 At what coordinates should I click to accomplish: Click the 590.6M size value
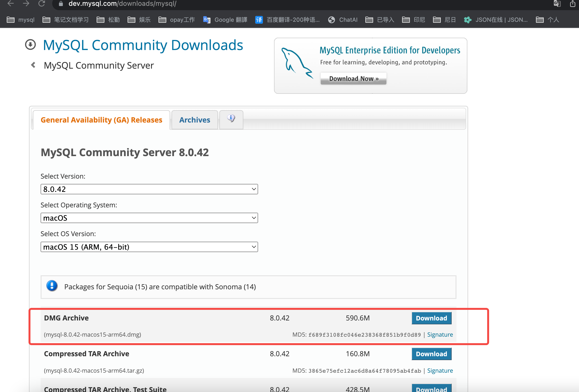coord(357,318)
